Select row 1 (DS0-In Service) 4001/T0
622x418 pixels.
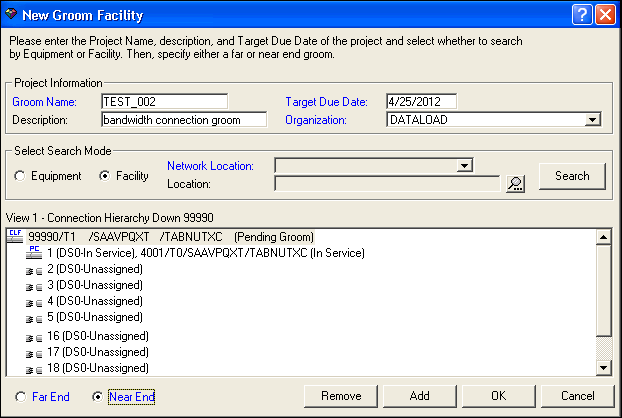point(205,253)
